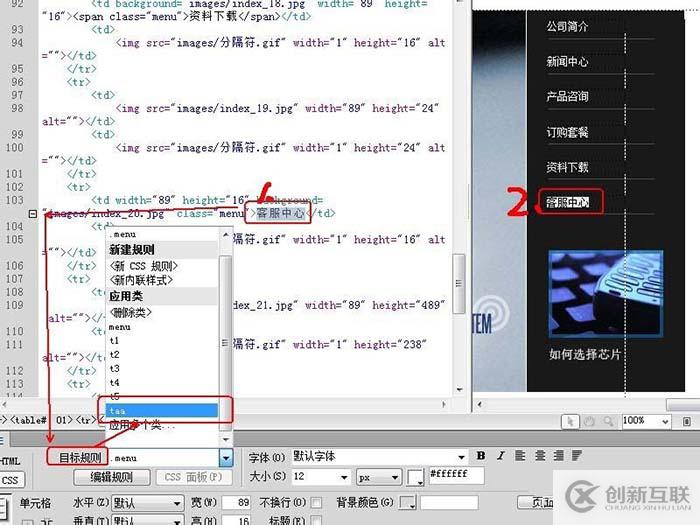The width and height of the screenshot is (700, 525).
Task: Activate the Zoom tool in status bar
Action: point(608,421)
